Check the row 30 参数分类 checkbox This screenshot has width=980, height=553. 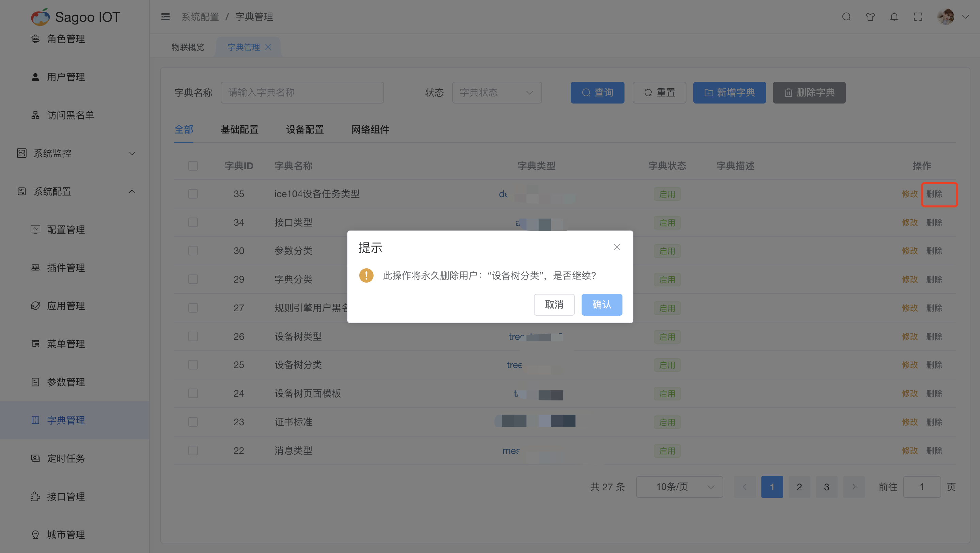pos(193,251)
